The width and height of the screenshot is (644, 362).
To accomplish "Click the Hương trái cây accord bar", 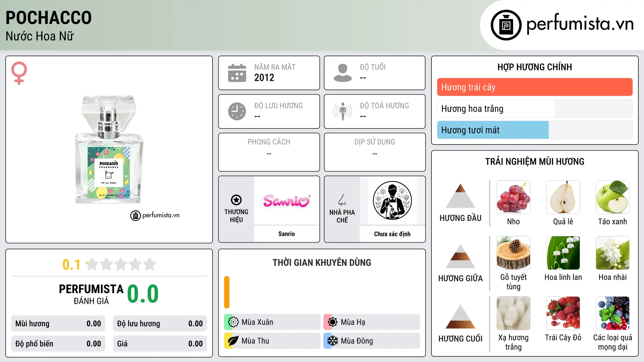I will pos(535,87).
